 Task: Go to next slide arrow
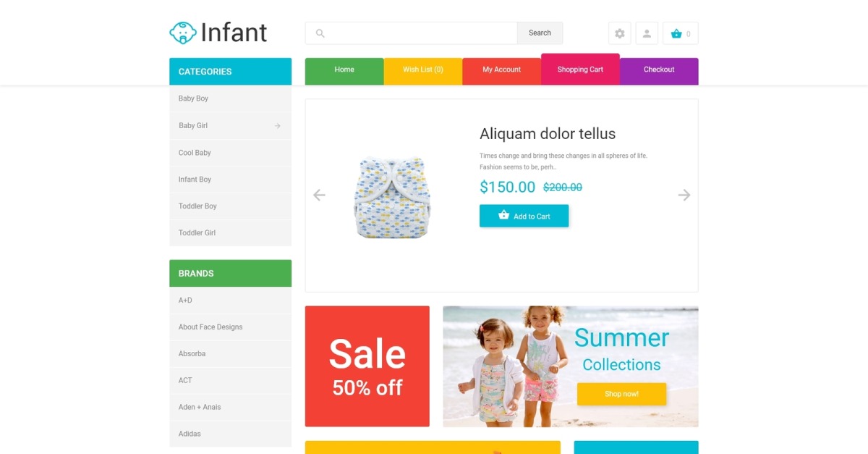684,196
